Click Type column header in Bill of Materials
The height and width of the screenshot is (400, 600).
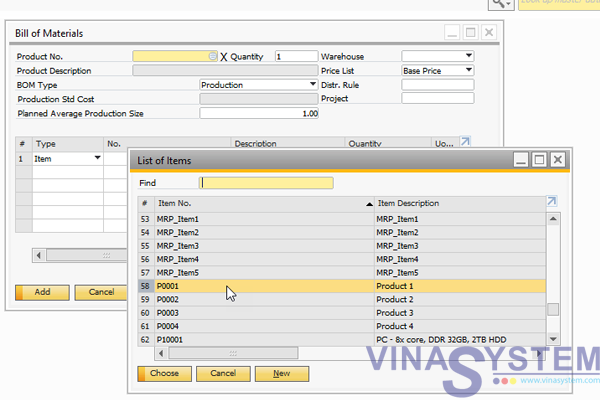(68, 144)
